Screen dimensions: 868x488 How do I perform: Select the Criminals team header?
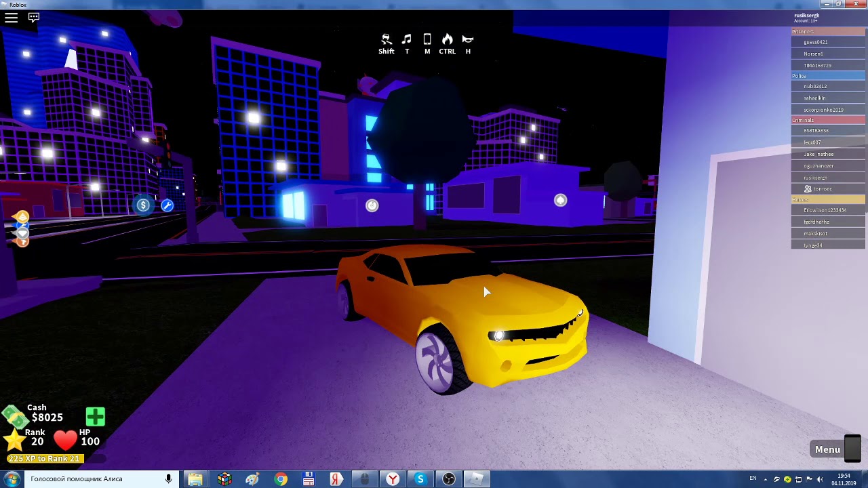[x=828, y=120]
